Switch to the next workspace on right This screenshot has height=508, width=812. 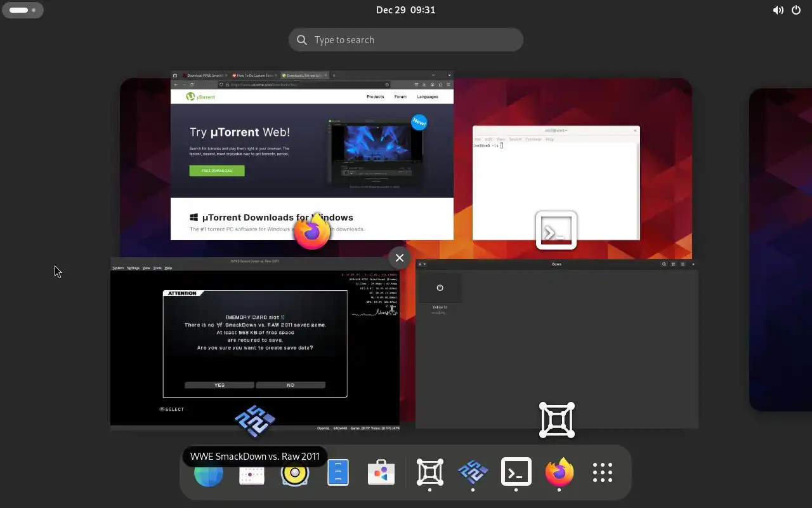(x=780, y=250)
